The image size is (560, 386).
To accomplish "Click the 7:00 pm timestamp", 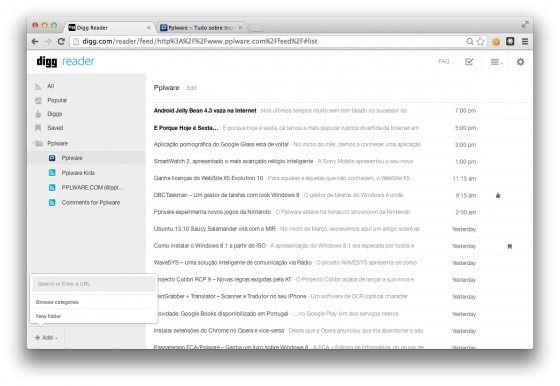I will pos(465,111).
